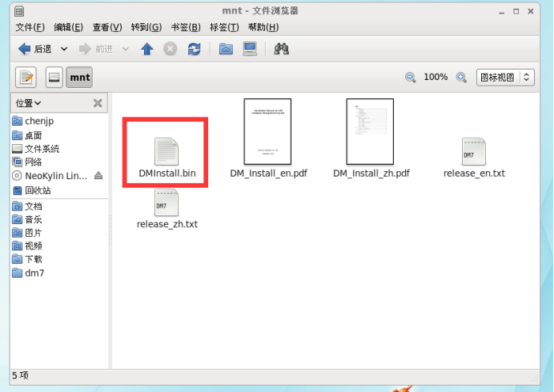Open the 帮助(H) menu
This screenshot has height=392, width=554.
coord(263,27)
